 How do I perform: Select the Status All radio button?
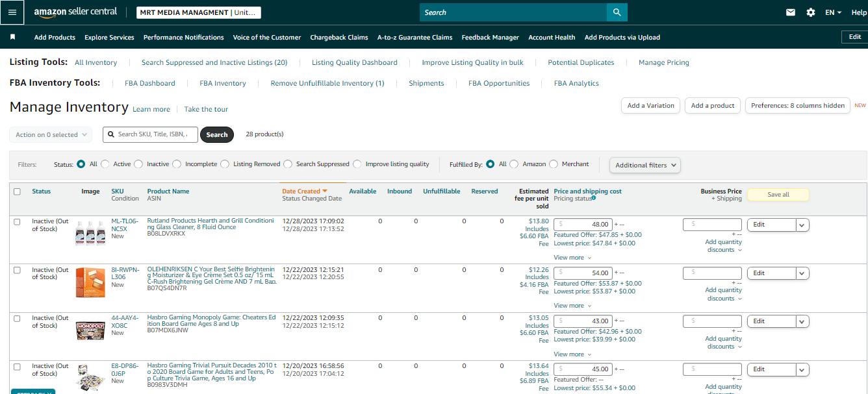click(81, 164)
